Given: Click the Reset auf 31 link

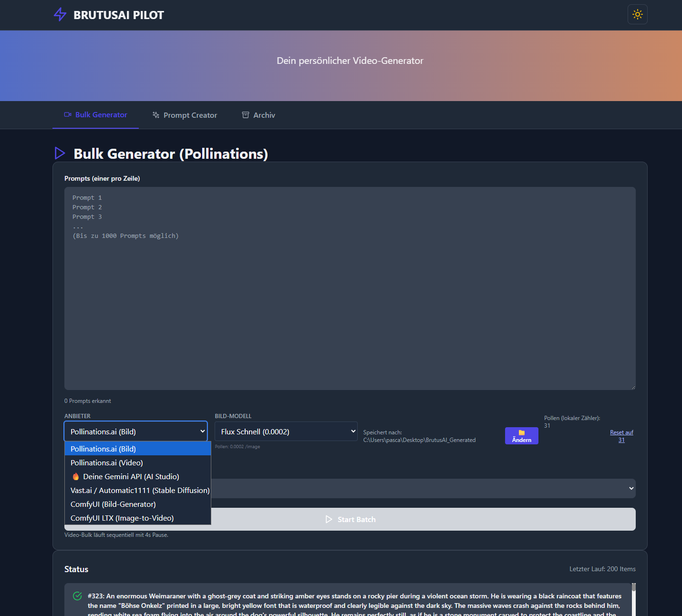Looking at the screenshot, I should click(621, 435).
